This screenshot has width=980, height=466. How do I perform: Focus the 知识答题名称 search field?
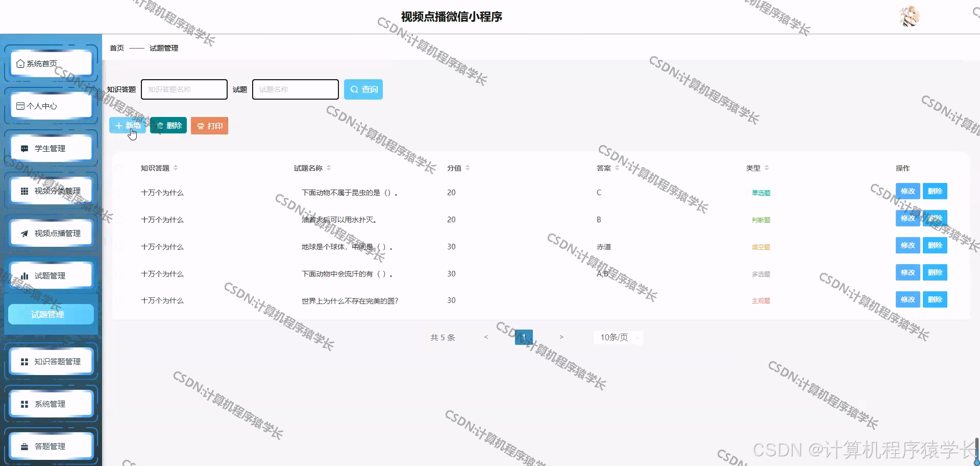[184, 89]
